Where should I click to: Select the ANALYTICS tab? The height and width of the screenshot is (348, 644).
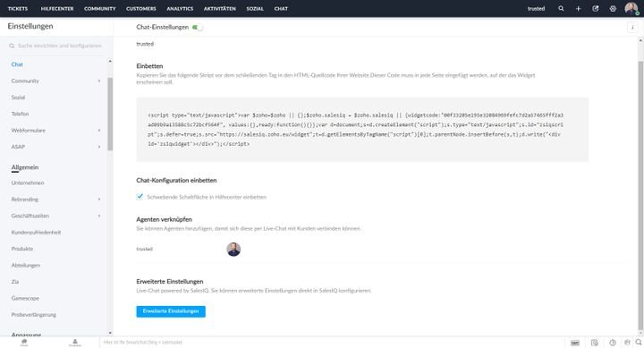tap(180, 9)
